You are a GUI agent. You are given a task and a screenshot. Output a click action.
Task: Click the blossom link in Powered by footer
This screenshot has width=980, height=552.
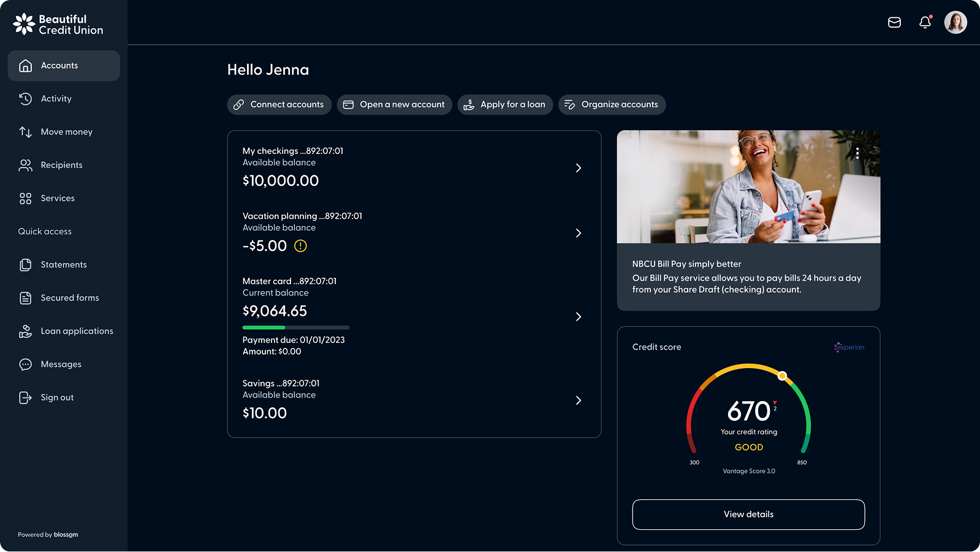(x=66, y=535)
